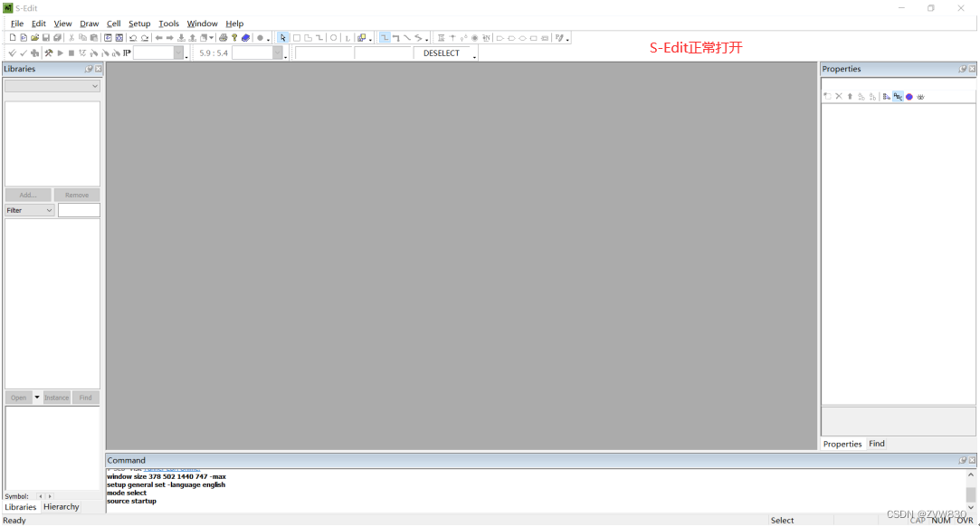Viewport: 980px width, 527px height.
Task: Click the Stop Simulation square icon
Action: click(x=71, y=53)
